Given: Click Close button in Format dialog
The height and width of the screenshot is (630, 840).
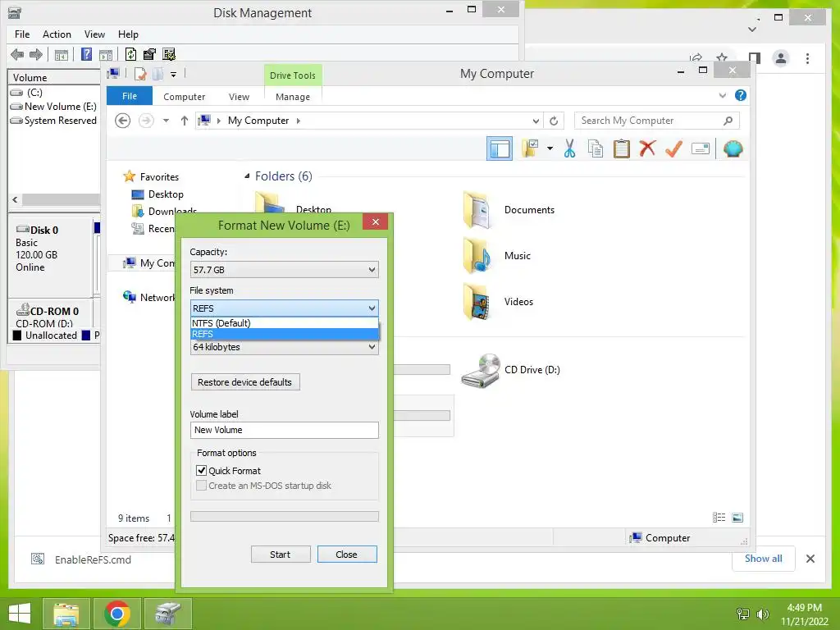Looking at the screenshot, I should coord(347,555).
